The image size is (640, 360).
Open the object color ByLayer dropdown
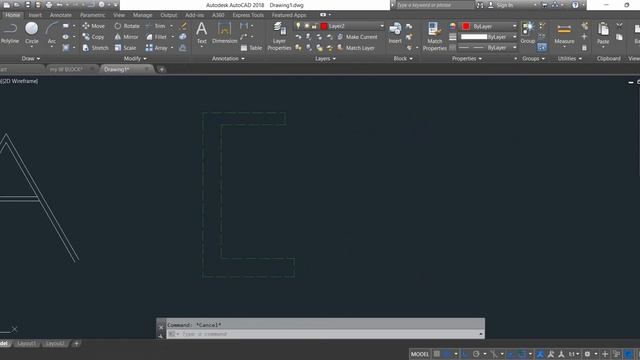489,26
